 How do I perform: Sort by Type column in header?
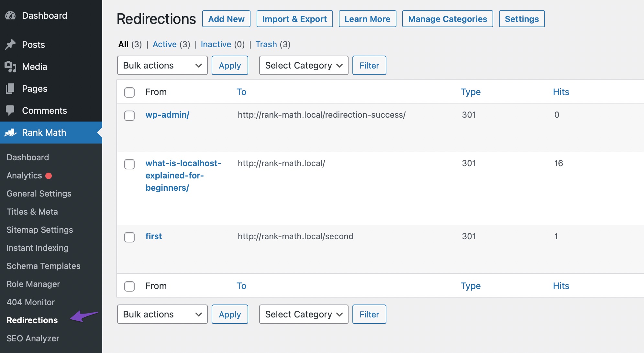click(471, 92)
